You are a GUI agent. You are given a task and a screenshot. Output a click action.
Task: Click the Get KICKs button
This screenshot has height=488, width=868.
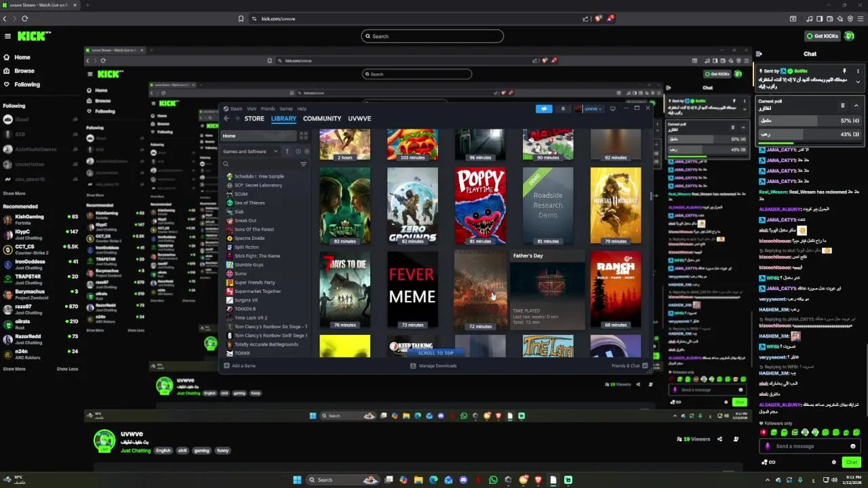[822, 36]
